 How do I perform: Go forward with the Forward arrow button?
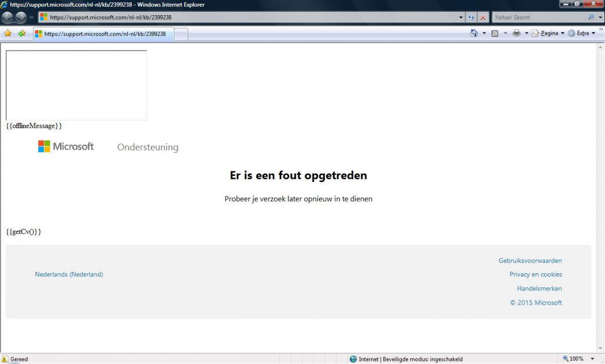(21, 17)
